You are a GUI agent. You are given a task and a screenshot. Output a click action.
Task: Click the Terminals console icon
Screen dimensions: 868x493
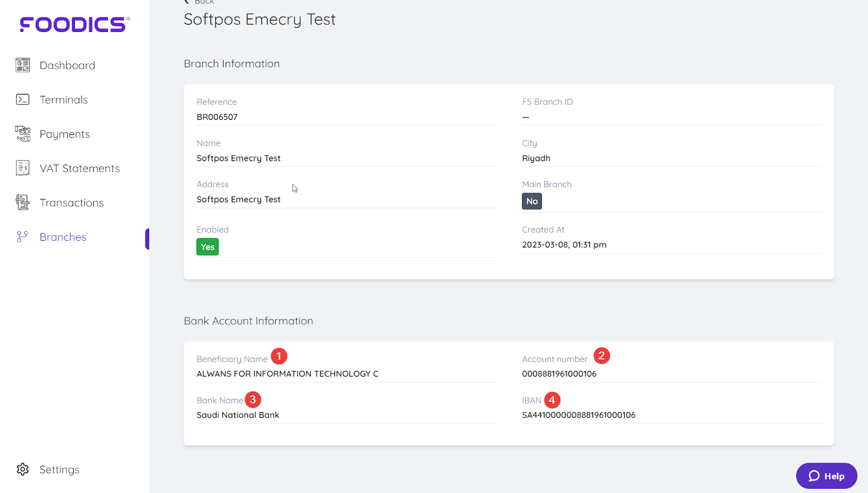[x=23, y=99]
